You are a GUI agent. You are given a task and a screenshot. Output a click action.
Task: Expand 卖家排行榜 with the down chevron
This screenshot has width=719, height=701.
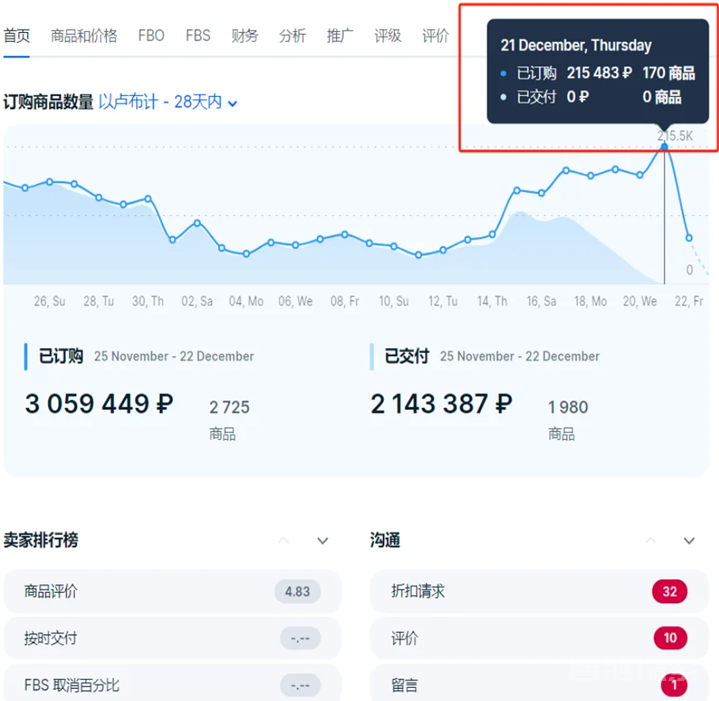(x=323, y=541)
